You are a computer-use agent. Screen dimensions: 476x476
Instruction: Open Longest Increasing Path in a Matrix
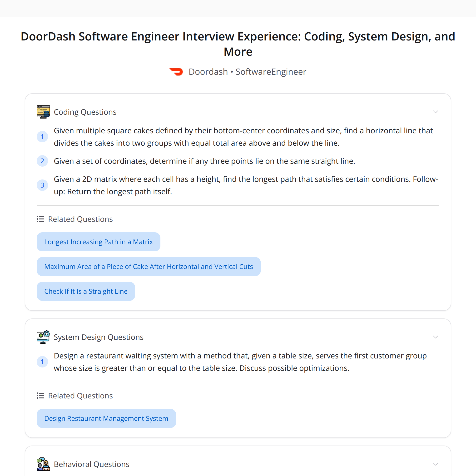[99, 242]
